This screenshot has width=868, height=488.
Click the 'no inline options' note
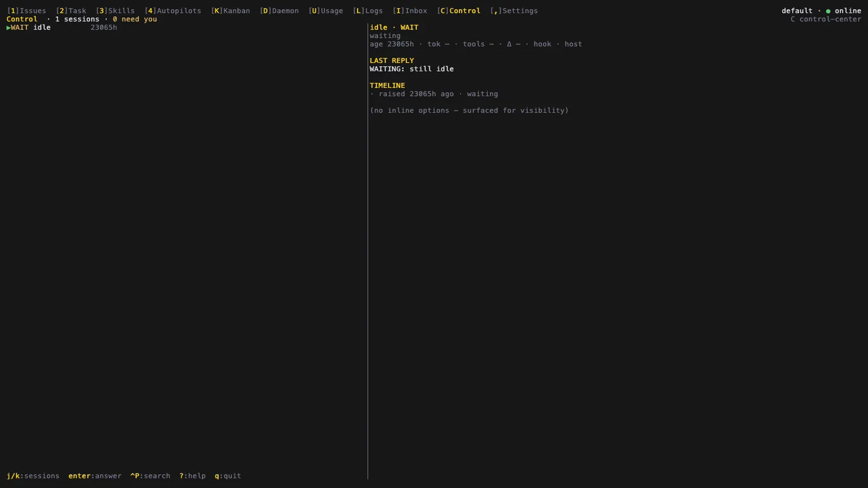point(469,111)
